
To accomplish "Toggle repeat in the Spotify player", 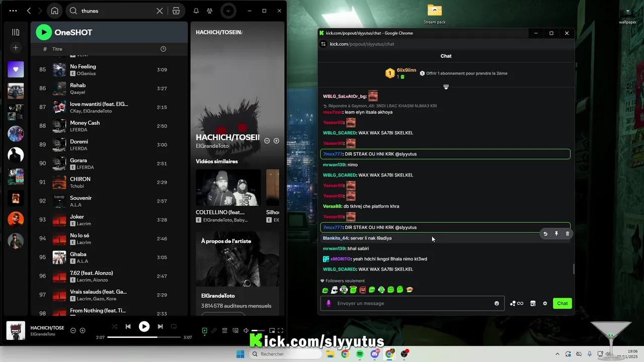I will [x=174, y=326].
